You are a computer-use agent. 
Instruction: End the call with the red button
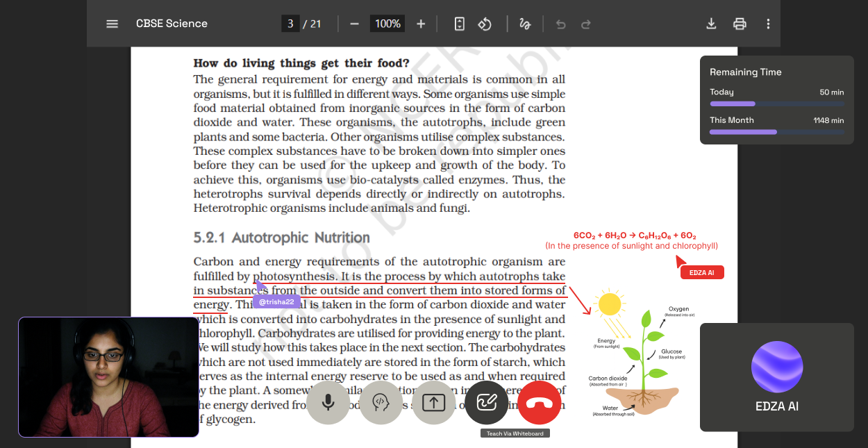coord(539,403)
